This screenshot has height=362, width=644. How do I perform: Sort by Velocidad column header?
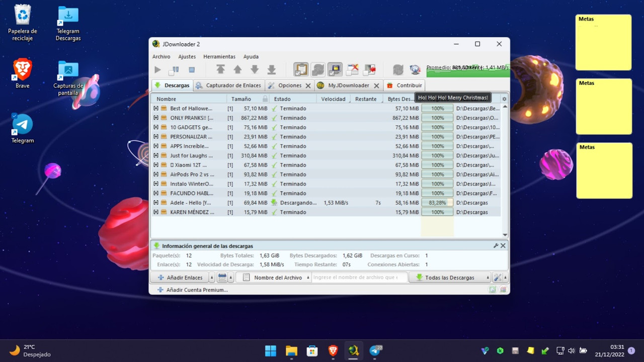(x=333, y=99)
